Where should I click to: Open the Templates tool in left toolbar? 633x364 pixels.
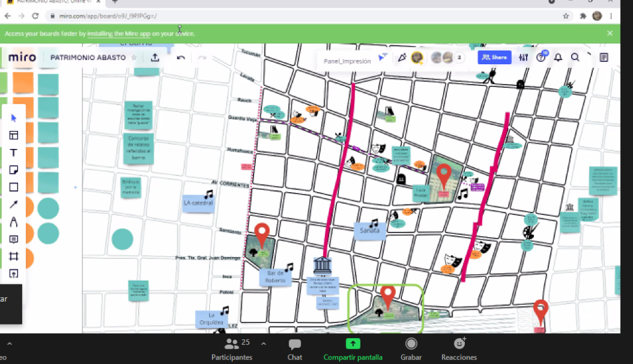pos(14,135)
